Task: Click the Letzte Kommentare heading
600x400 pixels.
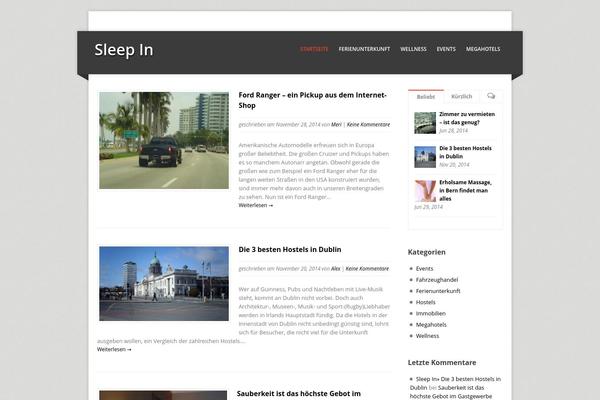Action: click(442, 362)
